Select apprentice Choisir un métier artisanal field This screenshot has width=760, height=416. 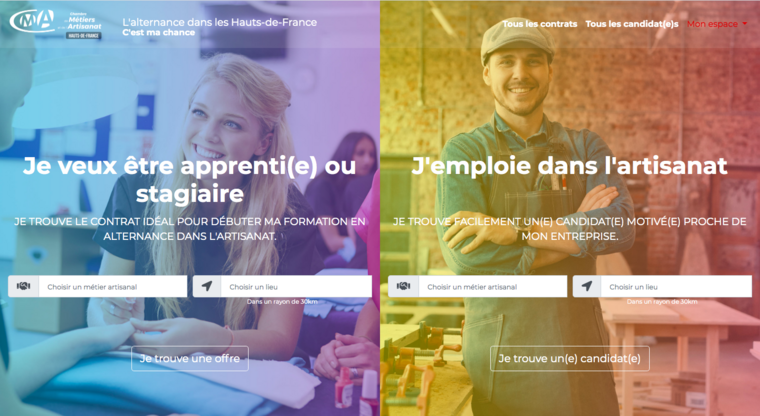113,287
